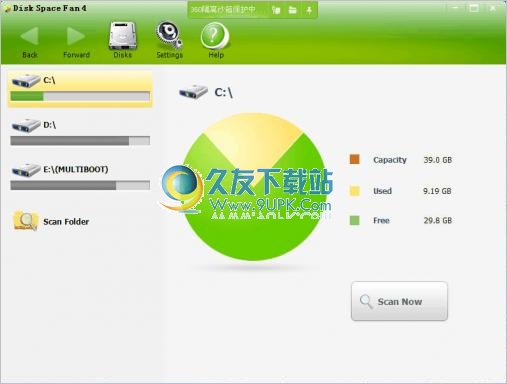The height and width of the screenshot is (384, 507).
Task: Click the orange Capacity color swatch
Action: point(354,159)
